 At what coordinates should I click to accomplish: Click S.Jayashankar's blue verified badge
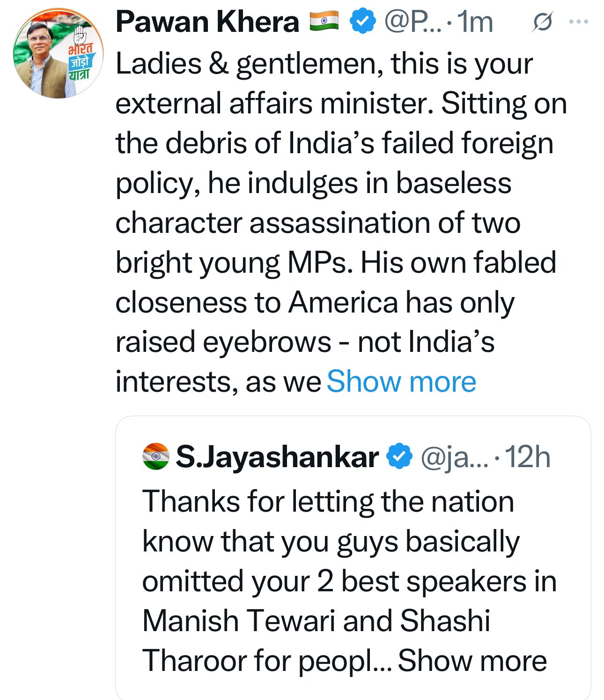click(399, 456)
